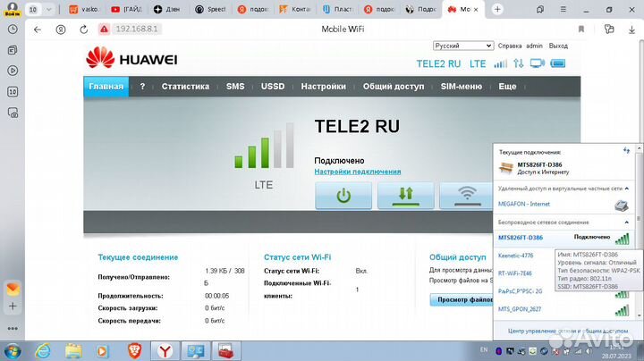Bookmark the page with the bookmark icon
644x361 pixels.
tap(581, 29)
